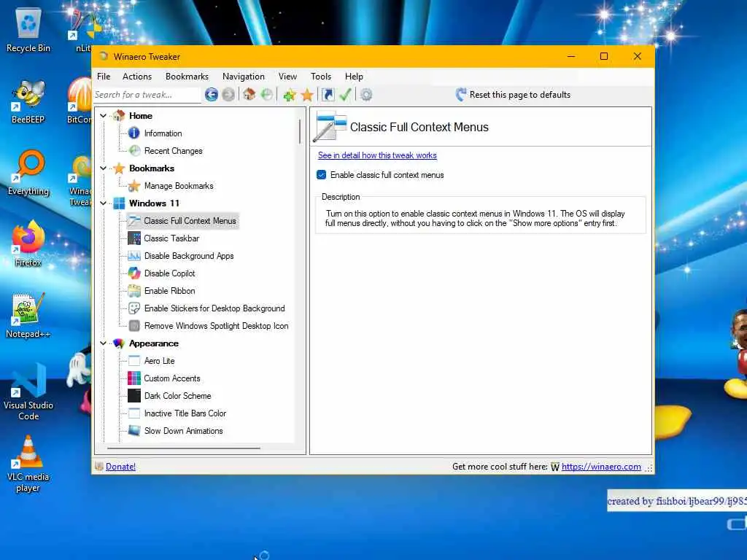The image size is (747, 560).
Task: Select Everything search desktop icon
Action: pos(28,173)
